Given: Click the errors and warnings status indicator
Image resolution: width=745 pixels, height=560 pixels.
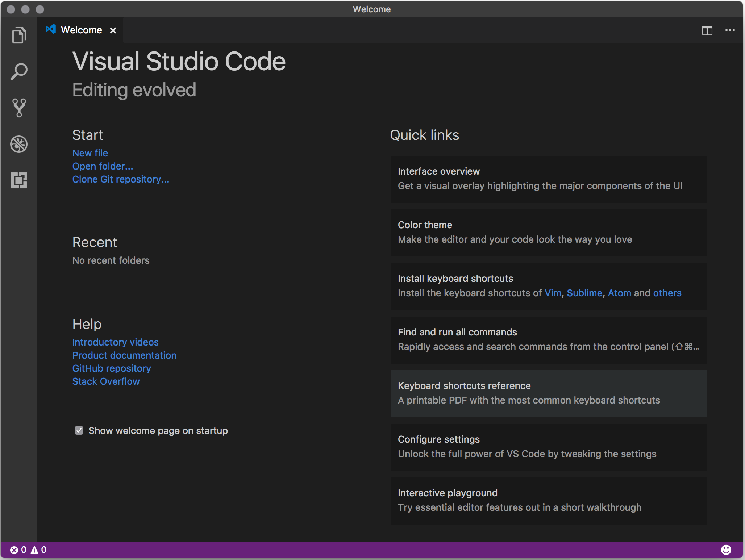Looking at the screenshot, I should [x=28, y=550].
